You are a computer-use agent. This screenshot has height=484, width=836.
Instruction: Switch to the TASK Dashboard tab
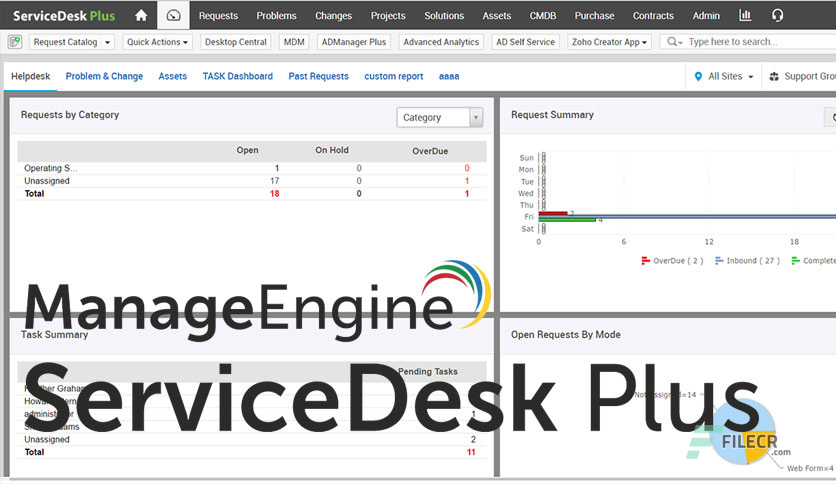tap(237, 76)
